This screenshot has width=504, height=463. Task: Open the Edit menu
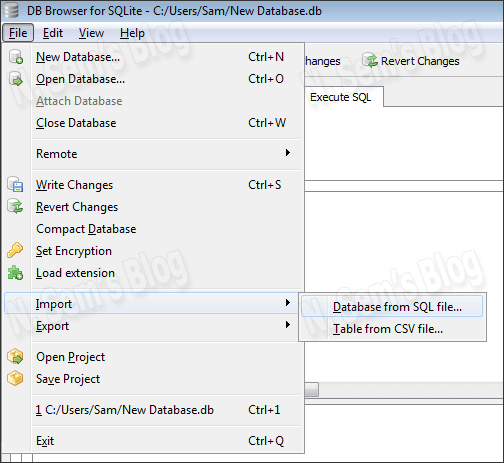pyautogui.click(x=53, y=33)
